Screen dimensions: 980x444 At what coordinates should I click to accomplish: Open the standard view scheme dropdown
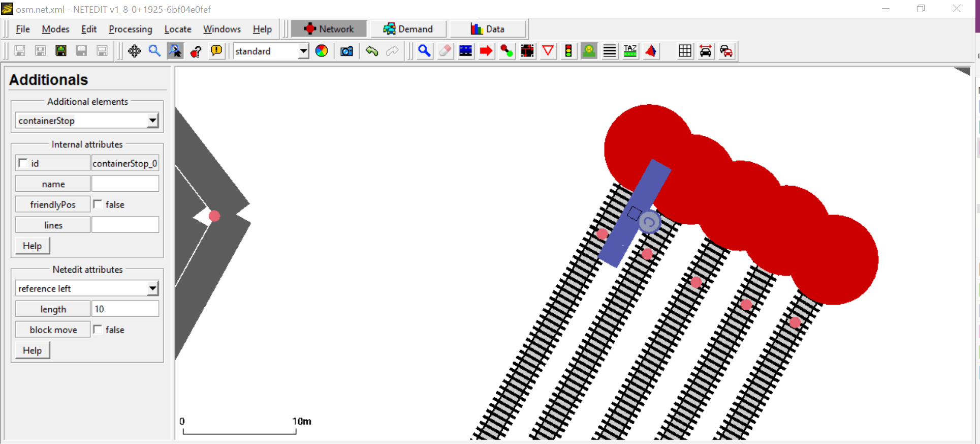coord(303,51)
